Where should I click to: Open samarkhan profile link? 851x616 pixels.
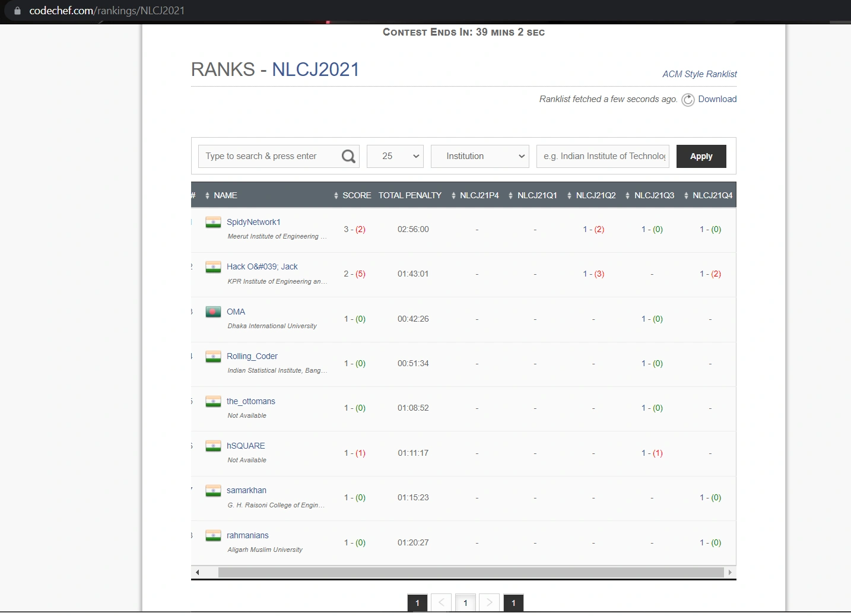[246, 490]
